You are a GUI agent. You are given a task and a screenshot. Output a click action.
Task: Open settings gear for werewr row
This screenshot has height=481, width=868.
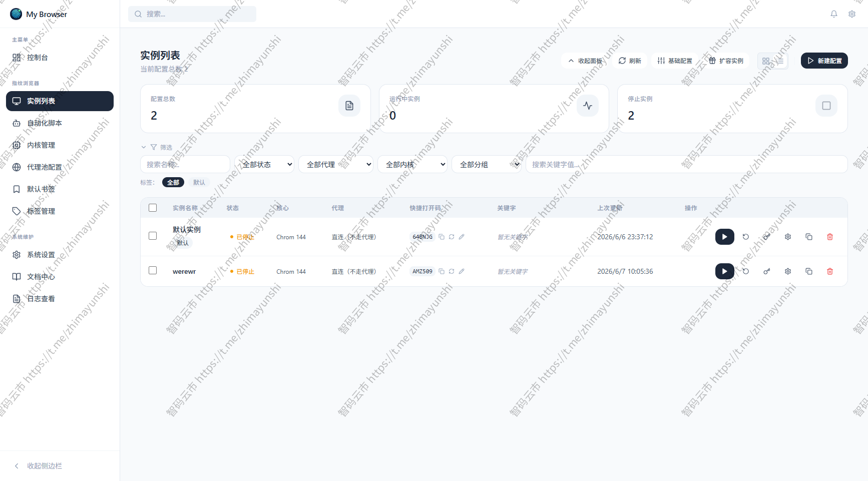[788, 271]
